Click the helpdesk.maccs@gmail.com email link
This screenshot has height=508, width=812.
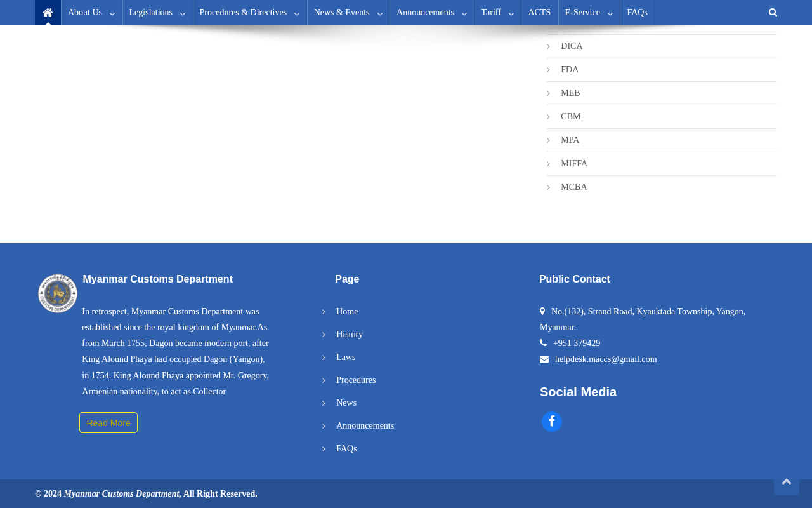pos(606,359)
